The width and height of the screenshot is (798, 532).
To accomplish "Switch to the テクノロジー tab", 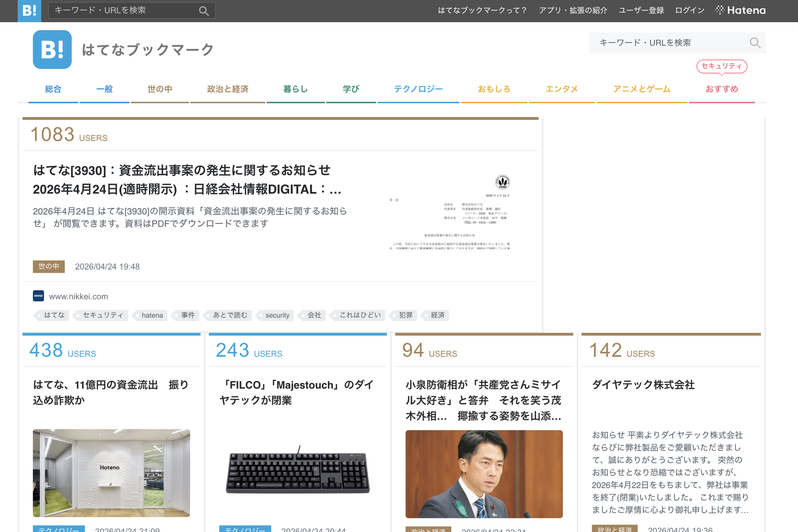I will pos(419,89).
